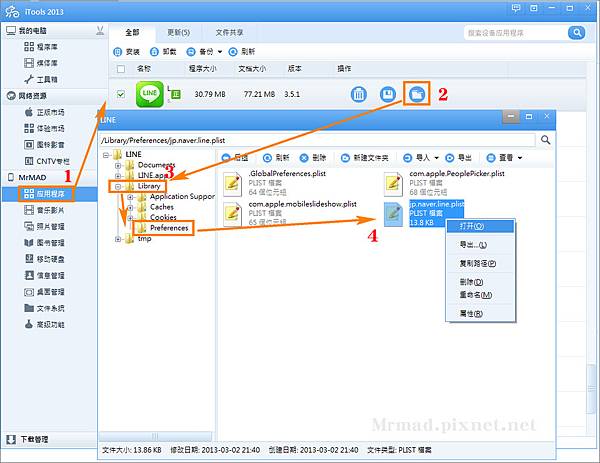Open the 照片管理 photo management sidebar item
600x463 pixels.
[44, 227]
